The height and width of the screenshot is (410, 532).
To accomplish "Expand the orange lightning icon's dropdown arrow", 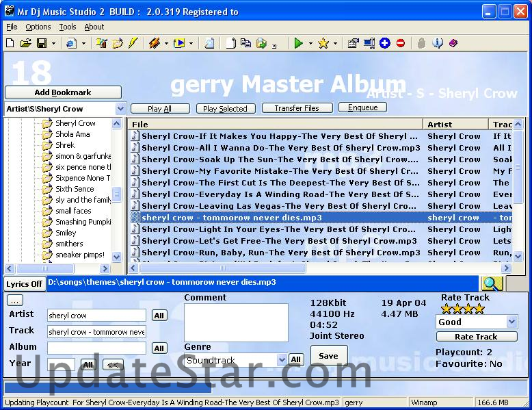I will pos(166,44).
